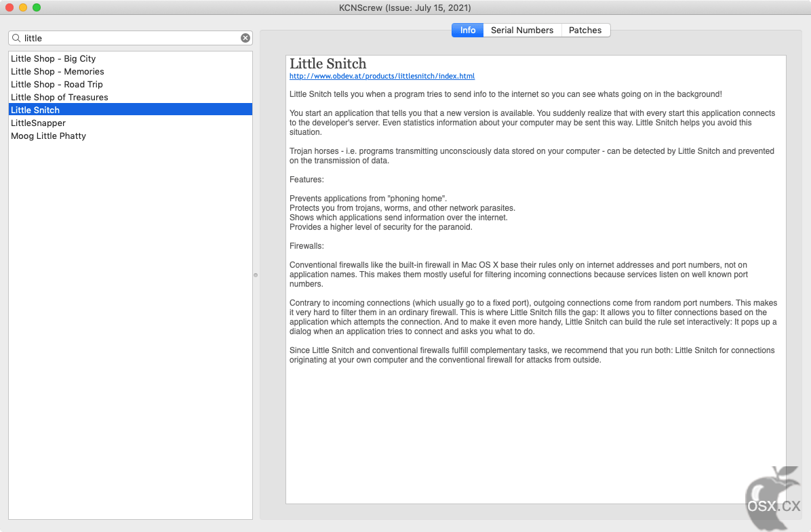Select the highlighted "Little Snitch" list row
This screenshot has width=811, height=532.
coord(130,110)
